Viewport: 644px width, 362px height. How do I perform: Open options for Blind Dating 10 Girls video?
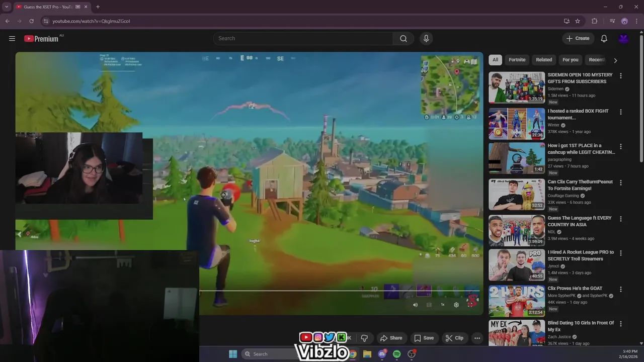[x=621, y=324]
